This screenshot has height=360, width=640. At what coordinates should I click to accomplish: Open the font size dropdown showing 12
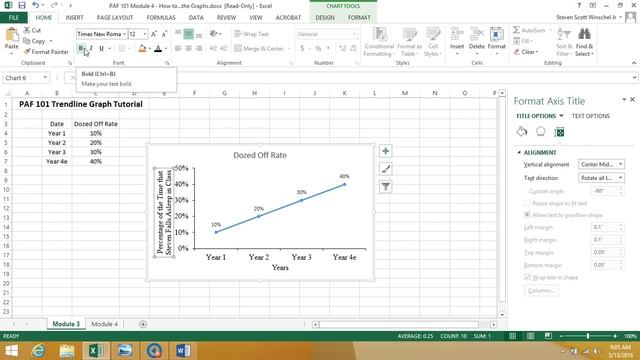[x=144, y=34]
